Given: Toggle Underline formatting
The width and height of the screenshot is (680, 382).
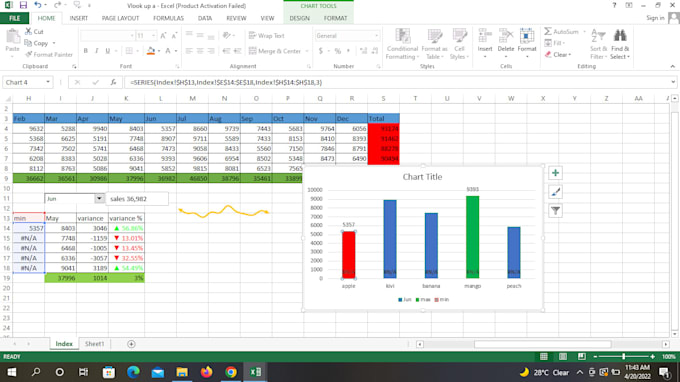Looking at the screenshot, I should pyautogui.click(x=108, y=51).
